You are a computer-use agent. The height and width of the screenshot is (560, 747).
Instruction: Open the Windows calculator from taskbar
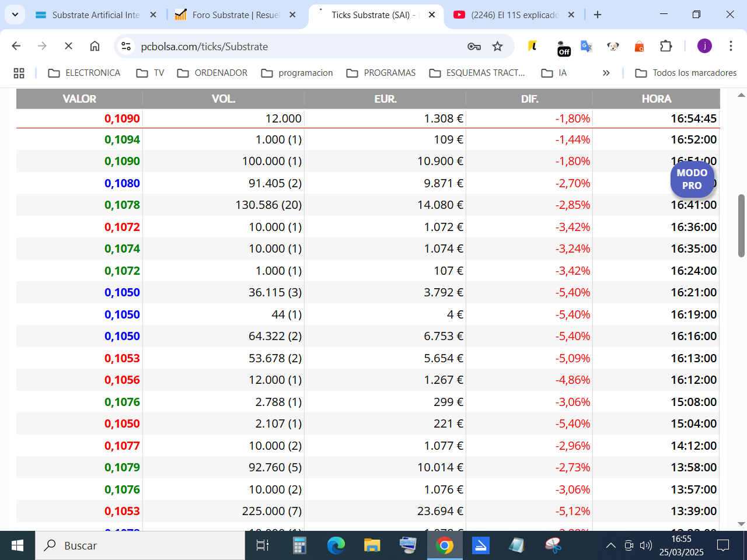299,545
